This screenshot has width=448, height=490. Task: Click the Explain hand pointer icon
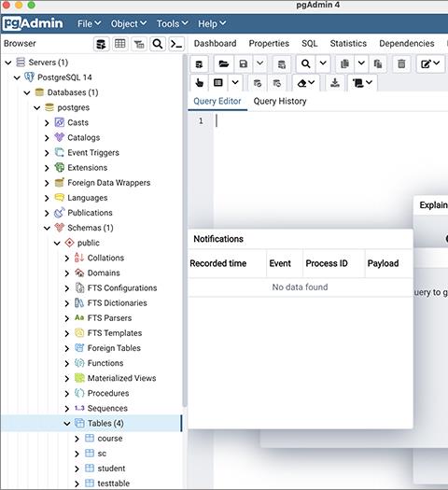199,83
